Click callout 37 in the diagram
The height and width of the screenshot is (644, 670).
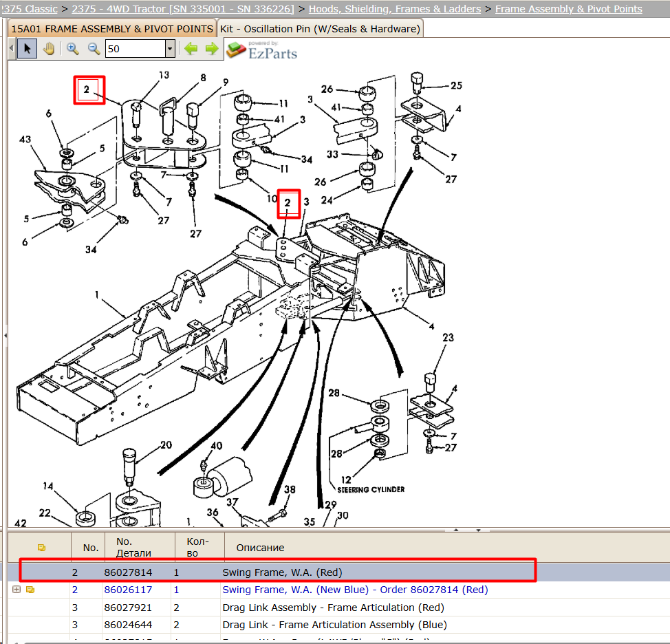click(x=233, y=502)
